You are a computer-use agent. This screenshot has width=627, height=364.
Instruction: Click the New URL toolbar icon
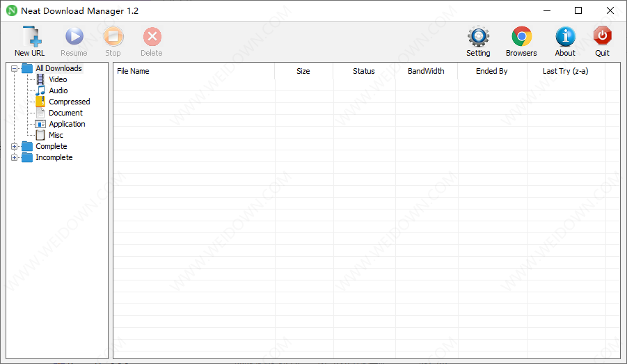point(32,36)
